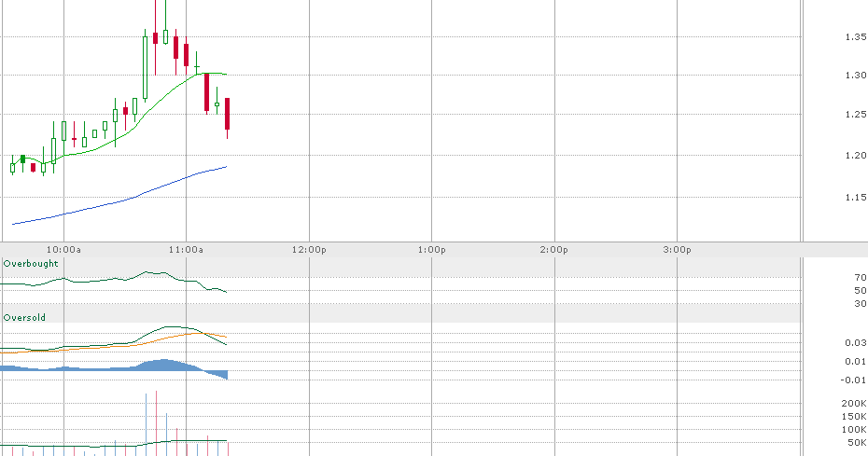The height and width of the screenshot is (456, 868).
Task: Click the 1.25 price axis label
Action: pos(856,115)
